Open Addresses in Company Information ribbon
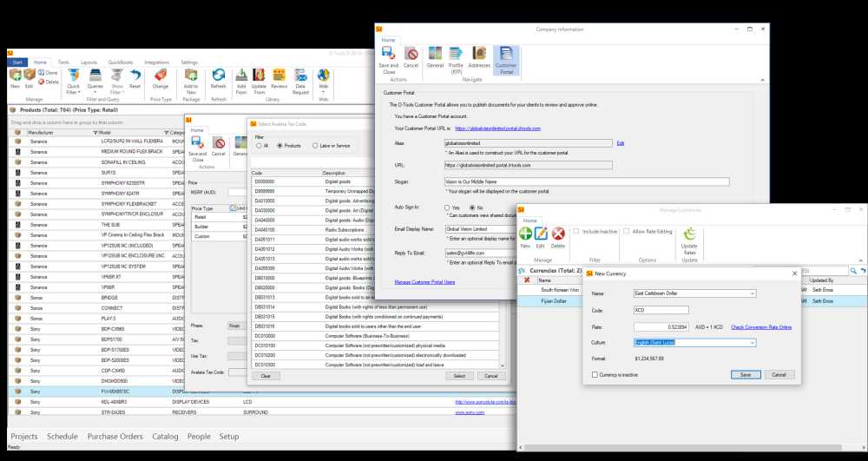Screen dimensions: 868x461 click(x=479, y=57)
